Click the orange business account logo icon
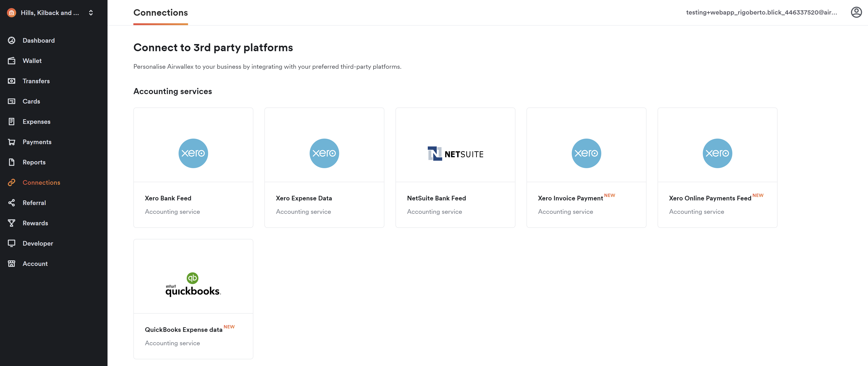 12,13
